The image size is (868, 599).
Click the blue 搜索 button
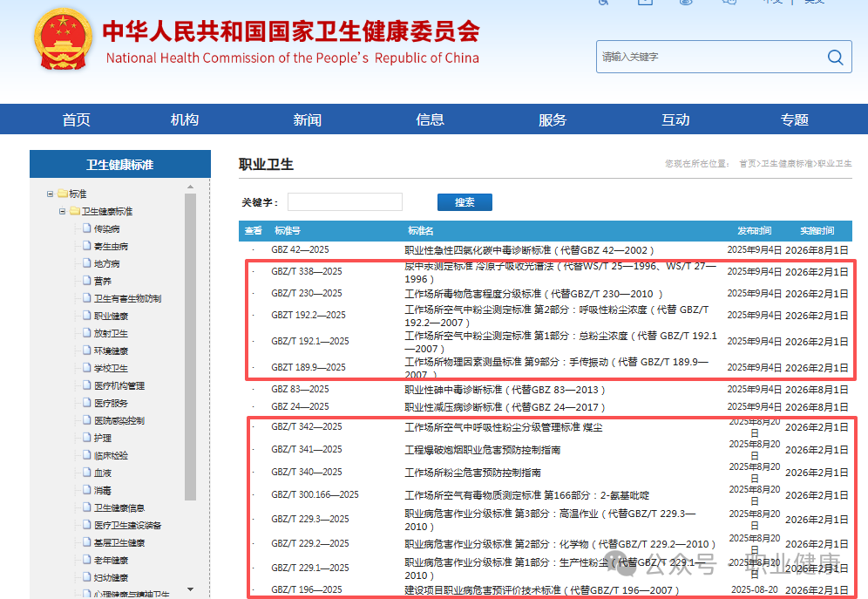click(x=465, y=202)
